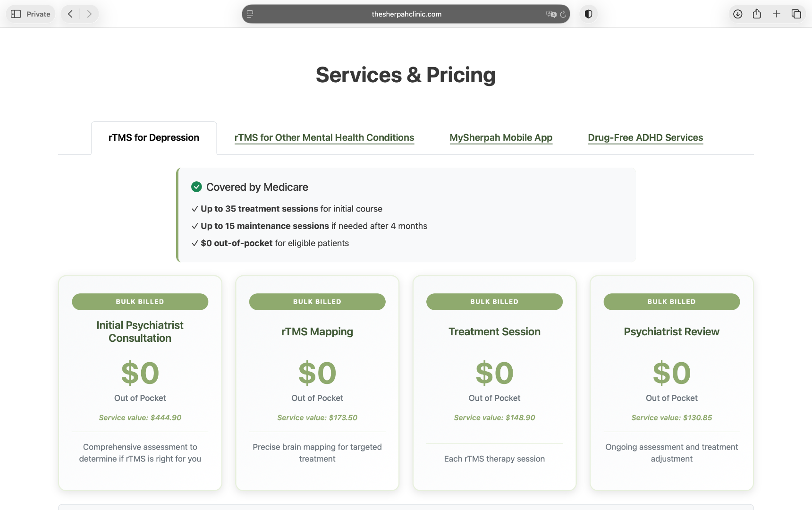Select the rTMS for Depression tab

pos(154,137)
